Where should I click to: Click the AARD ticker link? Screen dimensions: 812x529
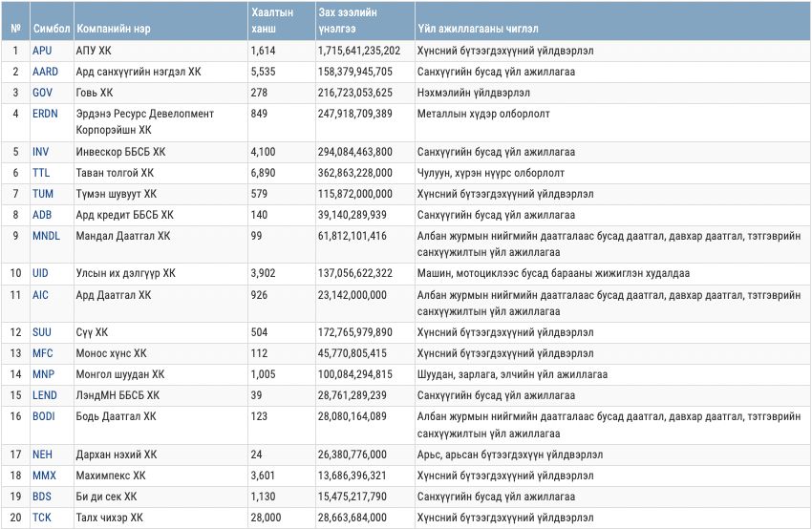click(x=45, y=72)
